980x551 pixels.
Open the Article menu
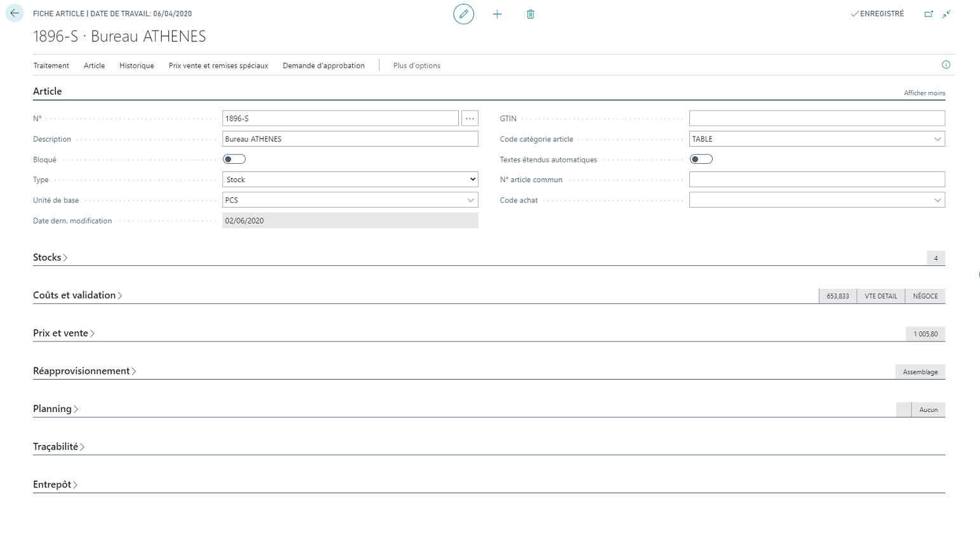[x=94, y=65]
